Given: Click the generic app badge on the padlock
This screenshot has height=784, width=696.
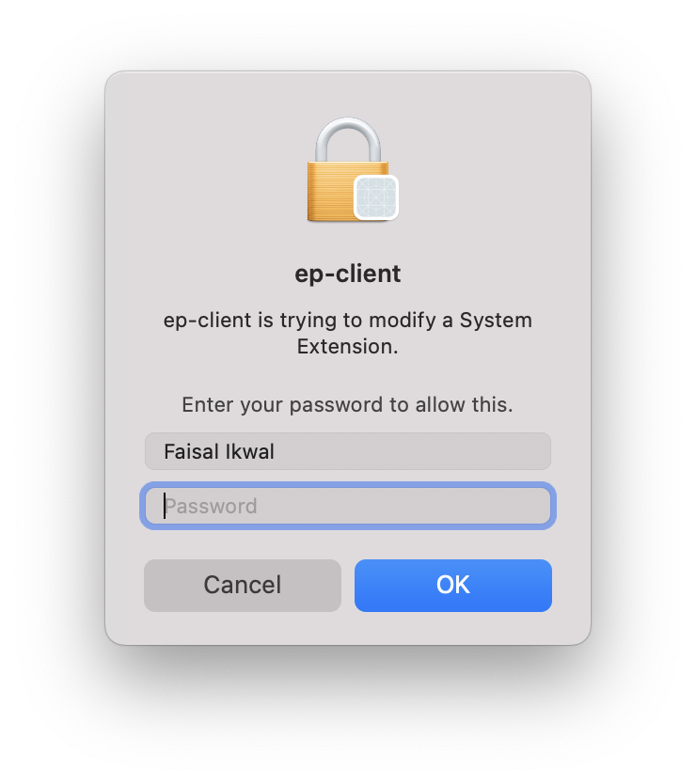Looking at the screenshot, I should (376, 197).
